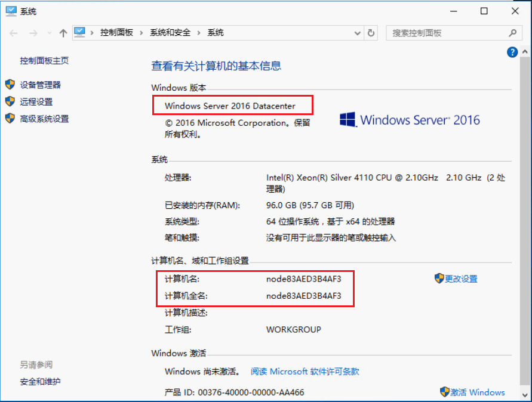The image size is (532, 402).
Task: Close the 系统 window
Action: tap(515, 11)
